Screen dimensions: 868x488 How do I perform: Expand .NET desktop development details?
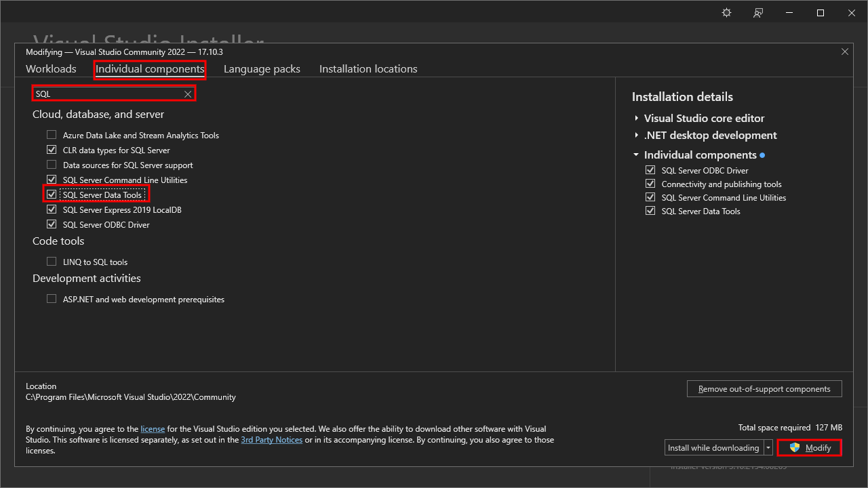(637, 136)
